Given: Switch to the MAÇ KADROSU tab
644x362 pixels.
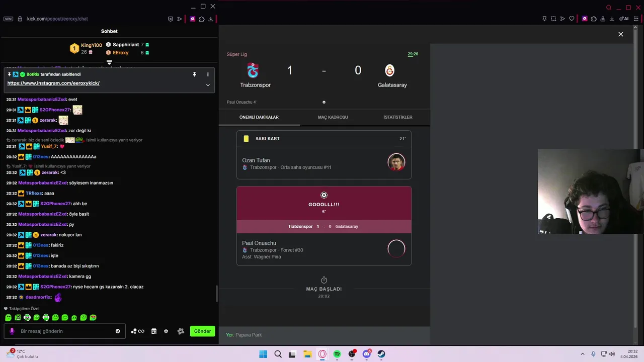Looking at the screenshot, I should (x=333, y=117).
